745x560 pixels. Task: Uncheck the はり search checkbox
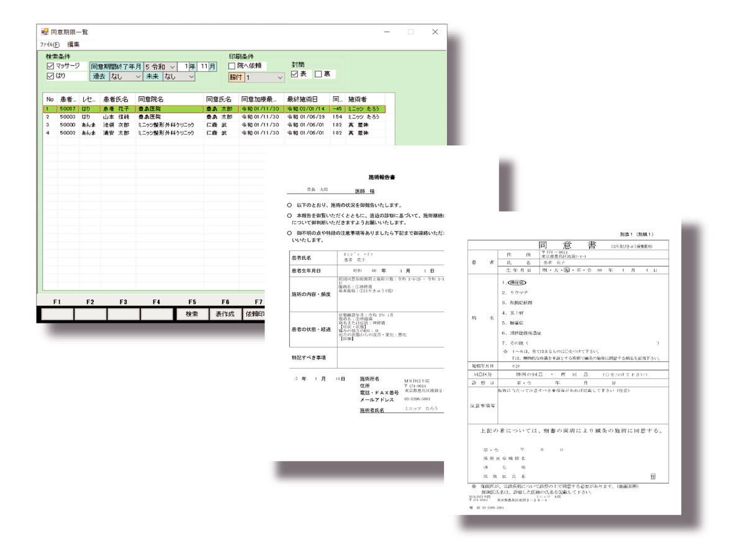51,76
